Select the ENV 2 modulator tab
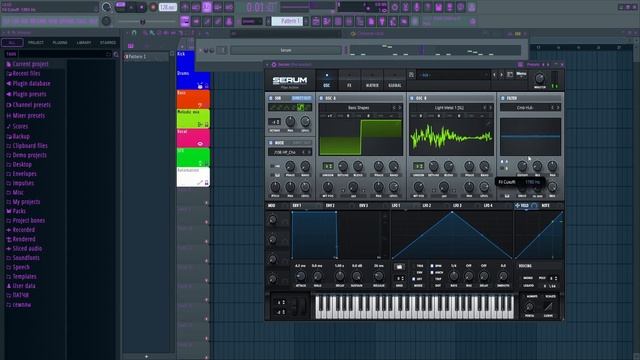Screen dimensions: 640x360 [330, 206]
